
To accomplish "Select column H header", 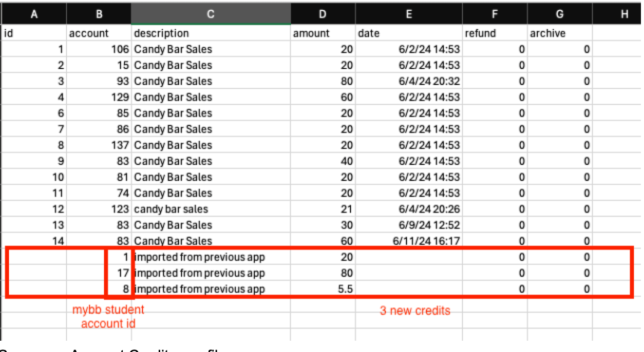I will pyautogui.click(x=617, y=14).
